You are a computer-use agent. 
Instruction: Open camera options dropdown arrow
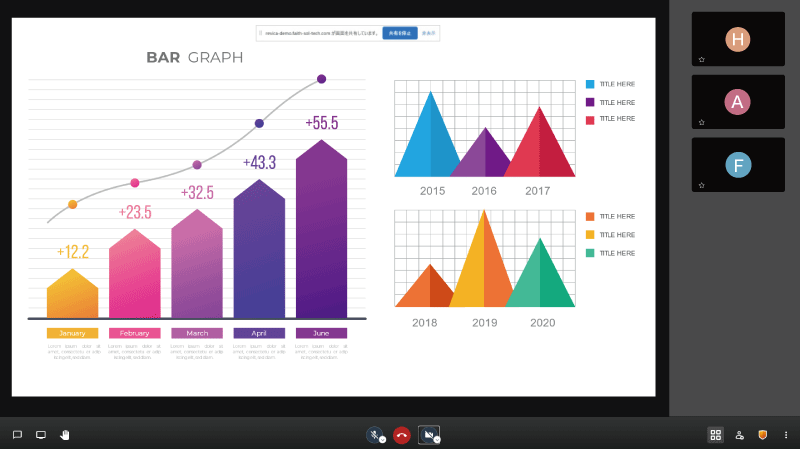(437, 440)
